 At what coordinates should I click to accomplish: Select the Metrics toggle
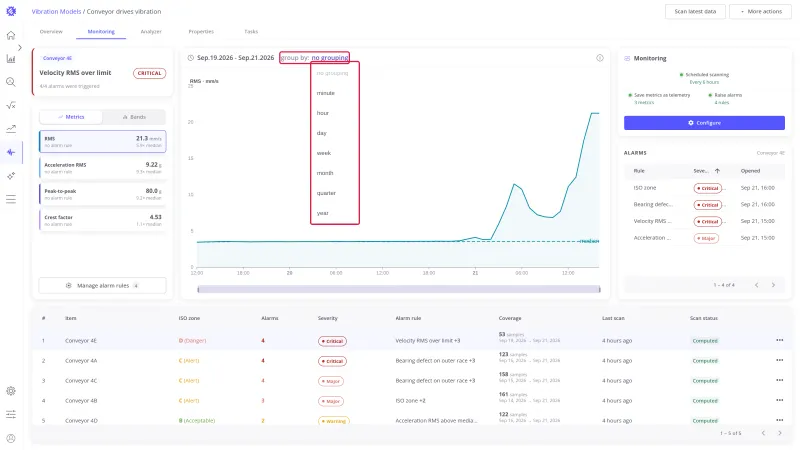[x=71, y=117]
